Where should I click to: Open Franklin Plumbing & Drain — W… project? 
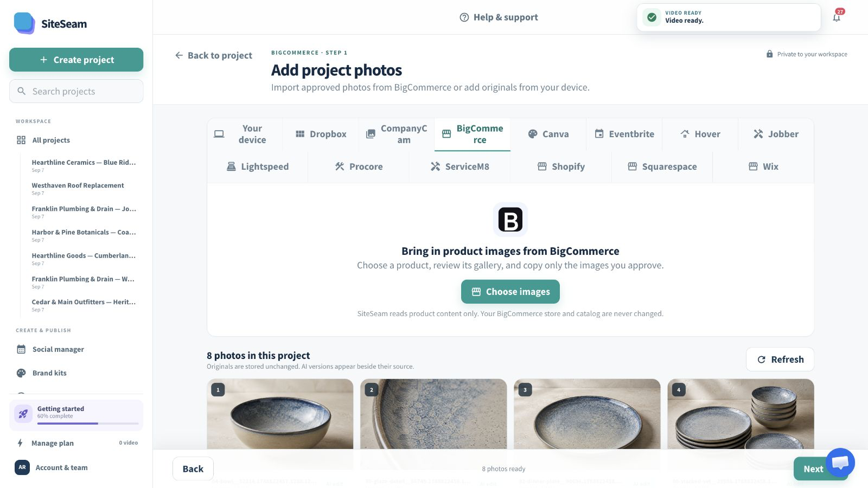click(x=84, y=282)
